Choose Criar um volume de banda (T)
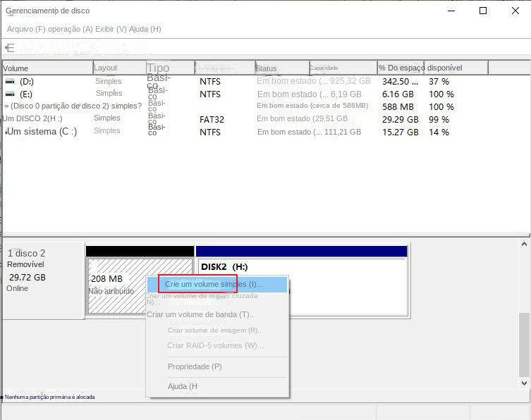 (200, 314)
